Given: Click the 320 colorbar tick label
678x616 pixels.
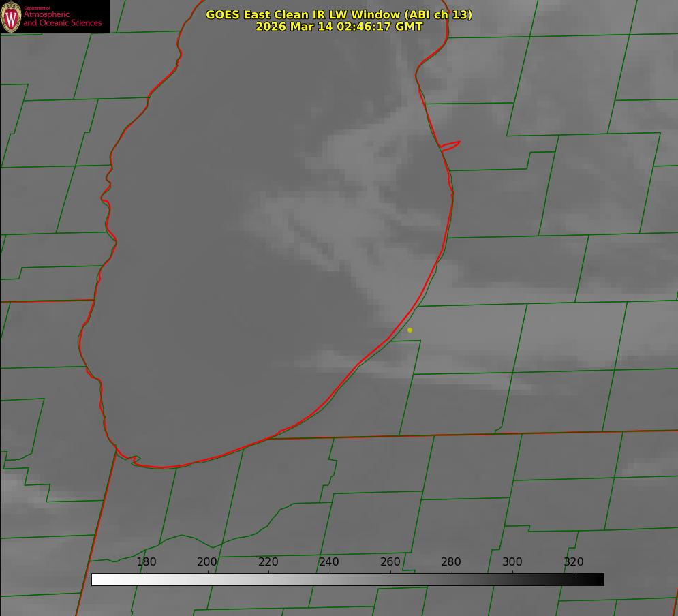Looking at the screenshot, I should coord(574,562).
